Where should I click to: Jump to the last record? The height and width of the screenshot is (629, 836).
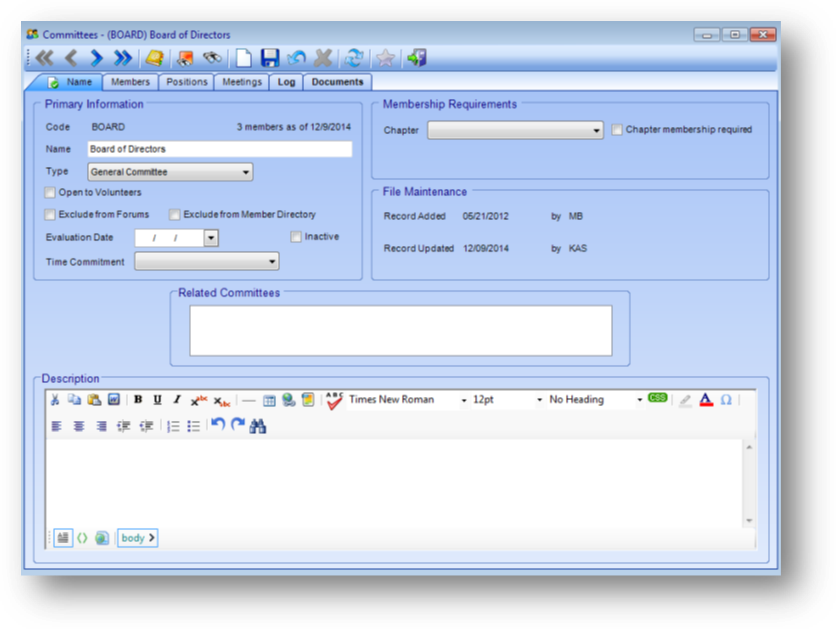123,58
